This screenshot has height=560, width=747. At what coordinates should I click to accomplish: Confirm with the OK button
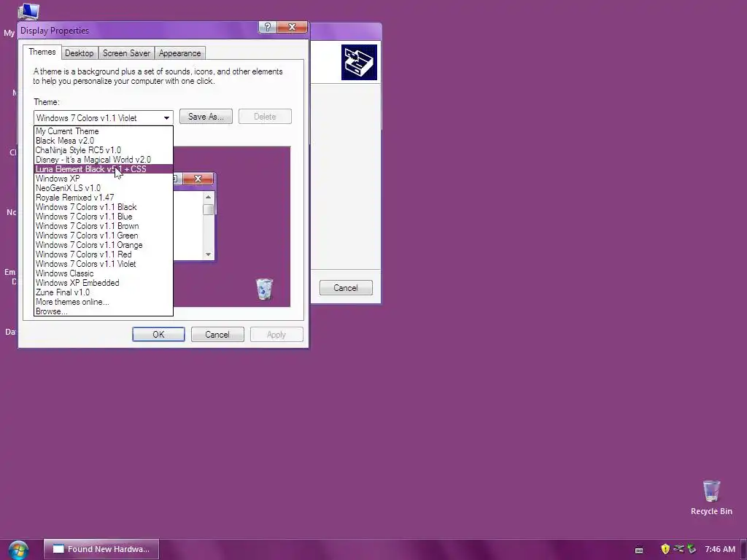pyautogui.click(x=158, y=334)
